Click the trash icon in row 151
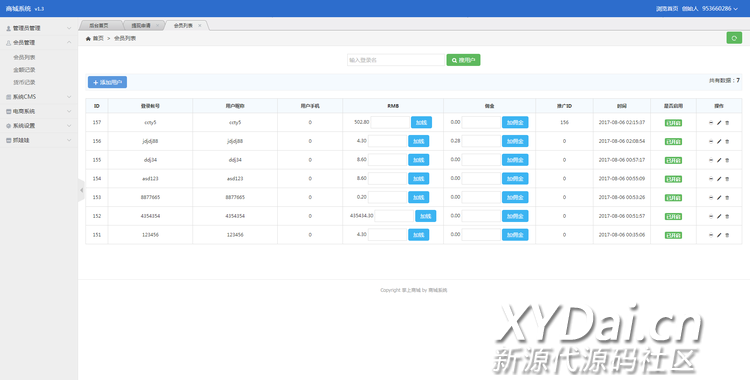The width and height of the screenshot is (750, 380). click(x=727, y=235)
